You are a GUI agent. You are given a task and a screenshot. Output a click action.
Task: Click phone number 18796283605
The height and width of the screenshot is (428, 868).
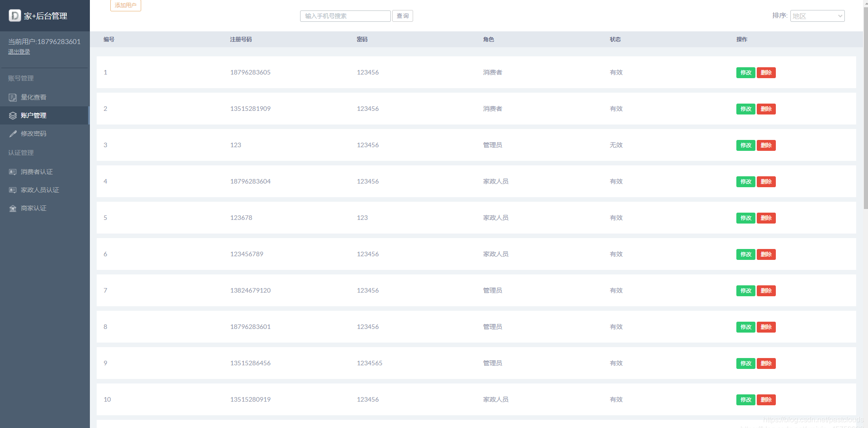coord(250,72)
